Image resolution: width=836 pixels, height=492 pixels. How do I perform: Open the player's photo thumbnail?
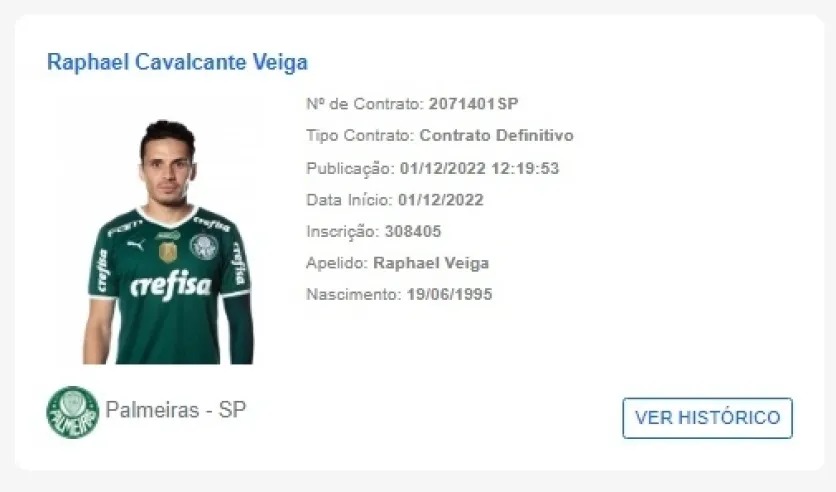point(168,242)
